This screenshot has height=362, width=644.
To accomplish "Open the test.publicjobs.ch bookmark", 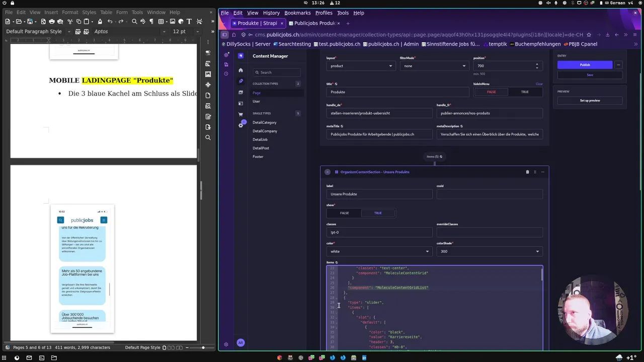I will (x=337, y=44).
